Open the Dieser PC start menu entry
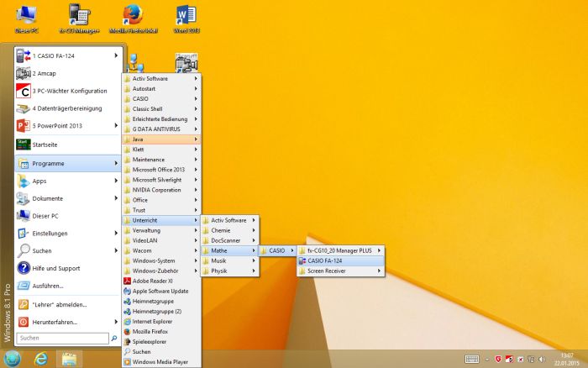Image resolution: width=588 pixels, height=368 pixels. 68,216
